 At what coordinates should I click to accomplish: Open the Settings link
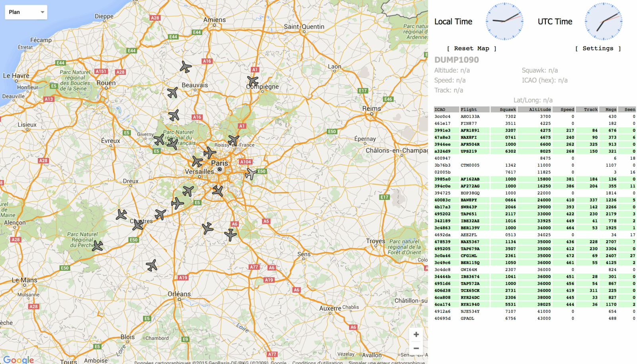598,48
